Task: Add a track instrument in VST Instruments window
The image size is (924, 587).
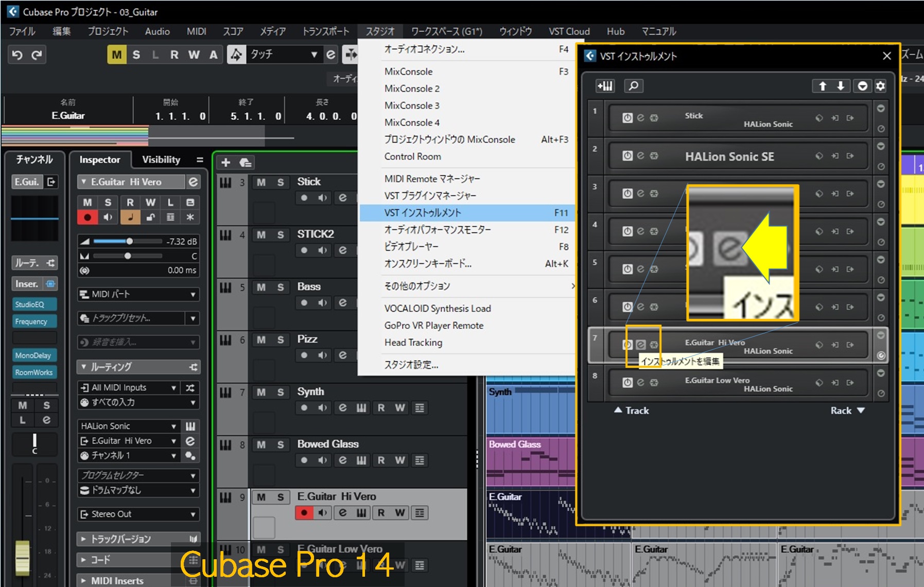Action: click(605, 86)
